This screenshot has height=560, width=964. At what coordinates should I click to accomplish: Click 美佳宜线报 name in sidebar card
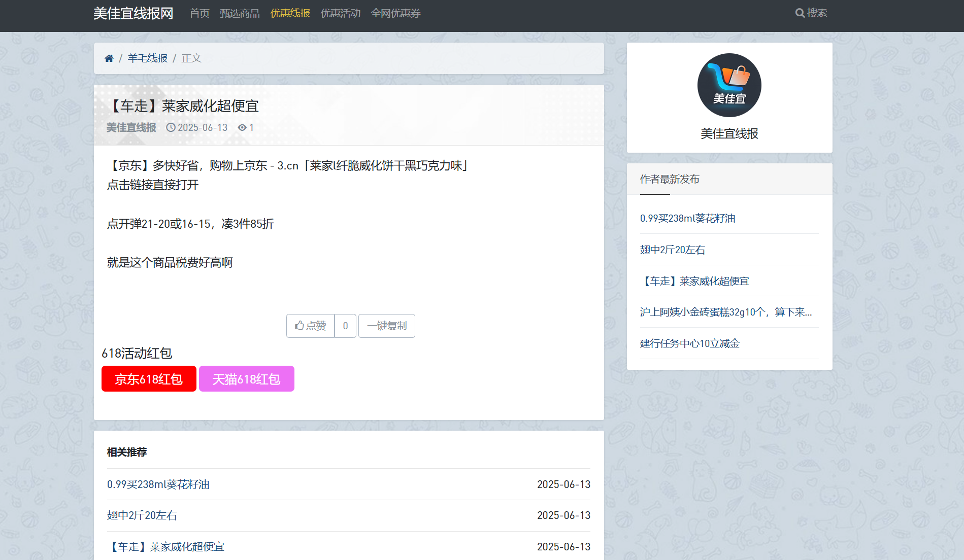[729, 133]
